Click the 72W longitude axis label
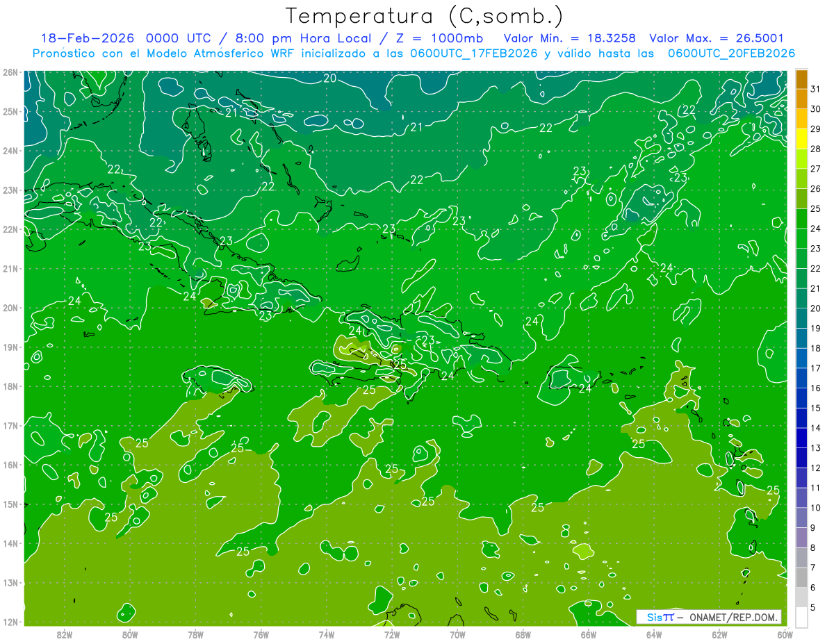The height and width of the screenshot is (644, 834). pos(392,634)
